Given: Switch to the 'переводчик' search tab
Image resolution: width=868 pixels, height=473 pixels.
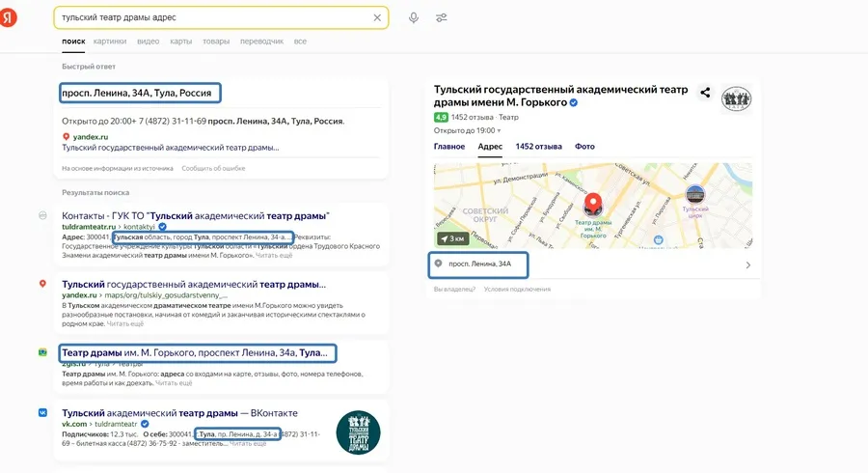Looking at the screenshot, I should (261, 41).
